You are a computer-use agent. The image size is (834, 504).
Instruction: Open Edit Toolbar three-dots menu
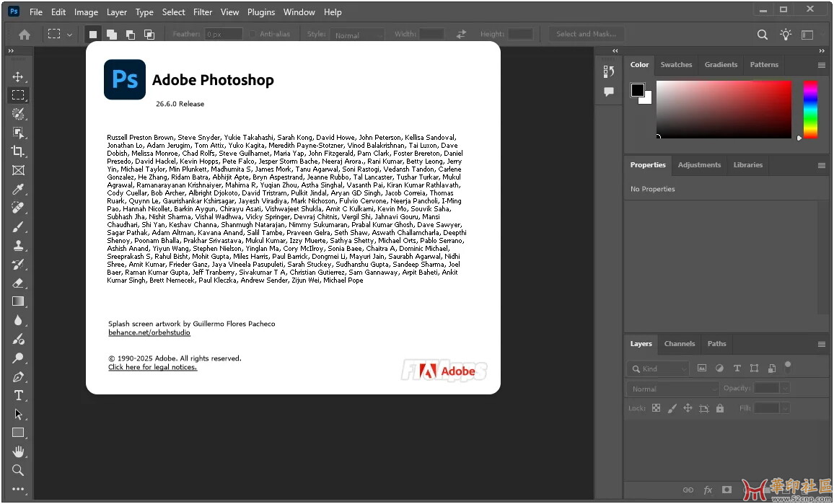tap(18, 489)
